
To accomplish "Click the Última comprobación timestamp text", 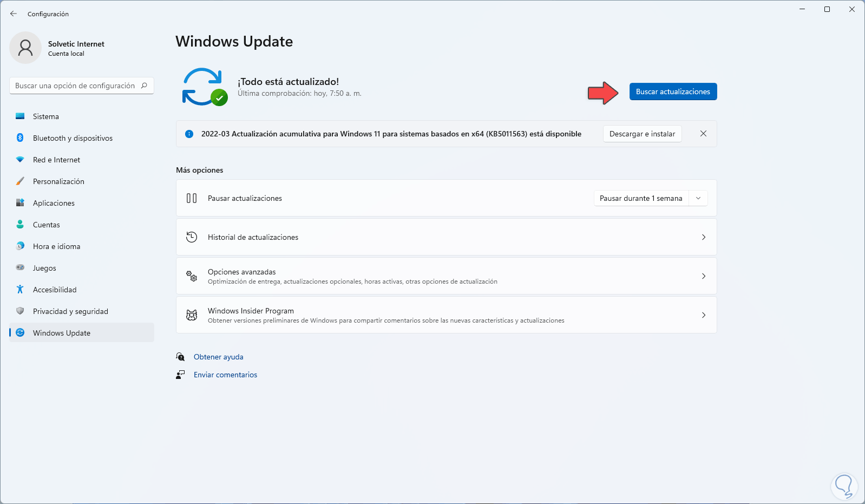I will pyautogui.click(x=299, y=93).
